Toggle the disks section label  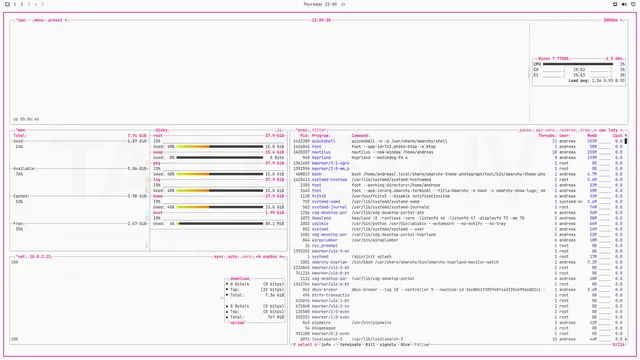pos(162,130)
